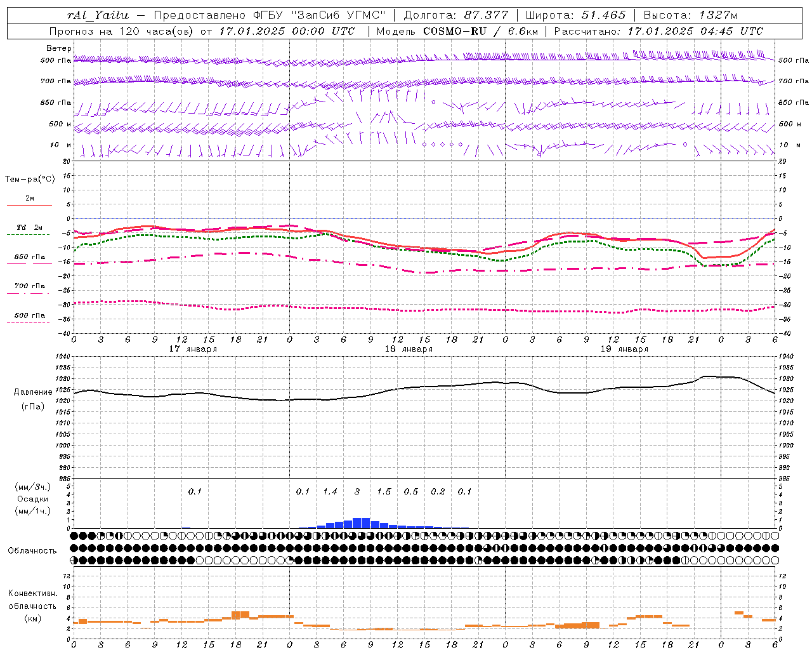Click "12" on the left convective cloud axis
The image size is (812, 650).
(66, 576)
